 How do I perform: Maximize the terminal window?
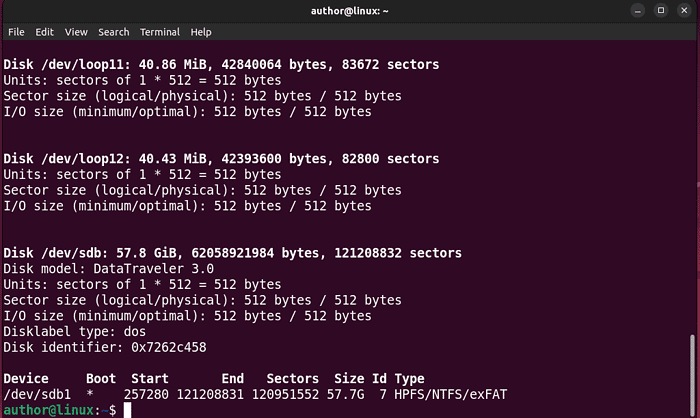[x=660, y=10]
